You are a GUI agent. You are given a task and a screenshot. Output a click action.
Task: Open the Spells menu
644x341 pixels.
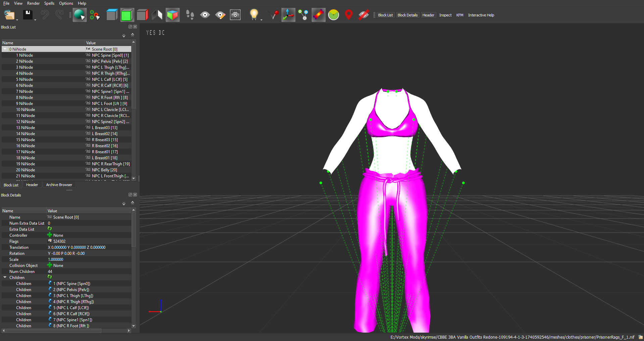tap(49, 3)
